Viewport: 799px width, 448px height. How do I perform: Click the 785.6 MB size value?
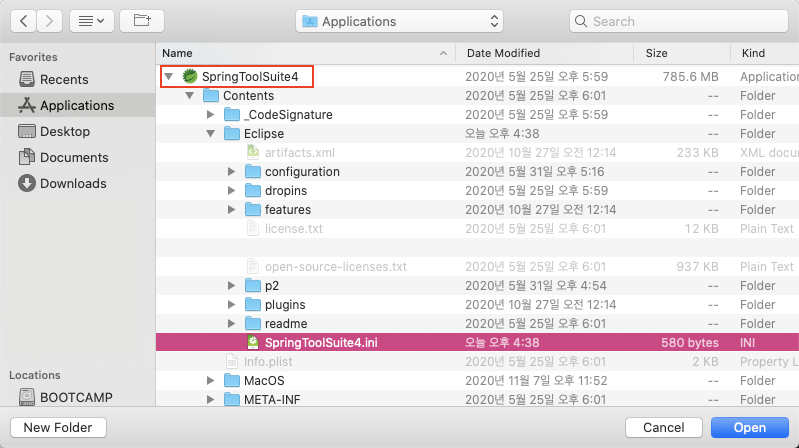[690, 76]
